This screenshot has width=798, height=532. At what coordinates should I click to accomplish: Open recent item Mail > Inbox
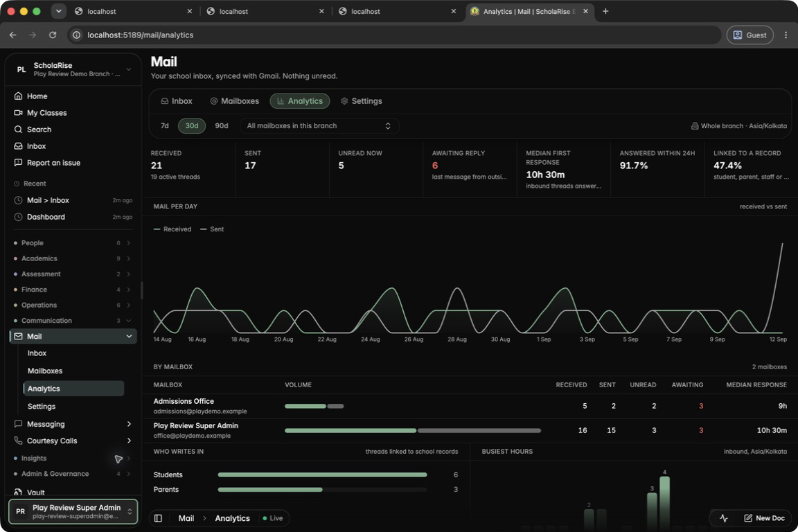point(73,200)
